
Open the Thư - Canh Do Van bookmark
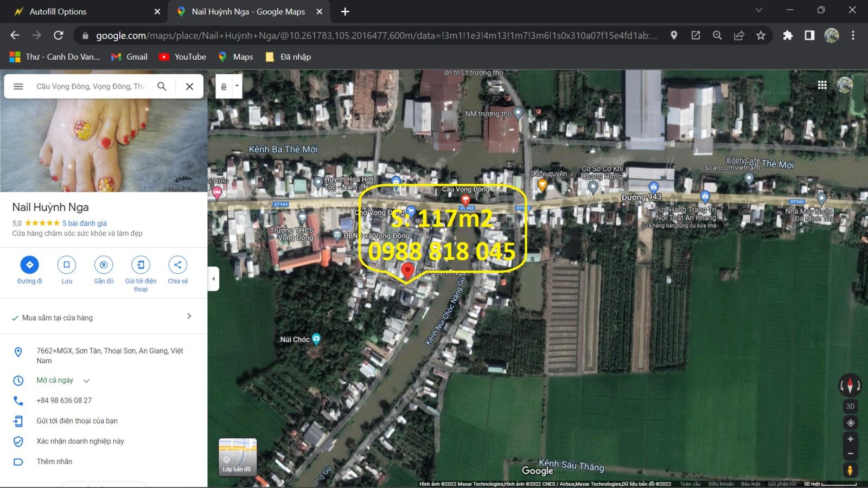pyautogui.click(x=55, y=57)
